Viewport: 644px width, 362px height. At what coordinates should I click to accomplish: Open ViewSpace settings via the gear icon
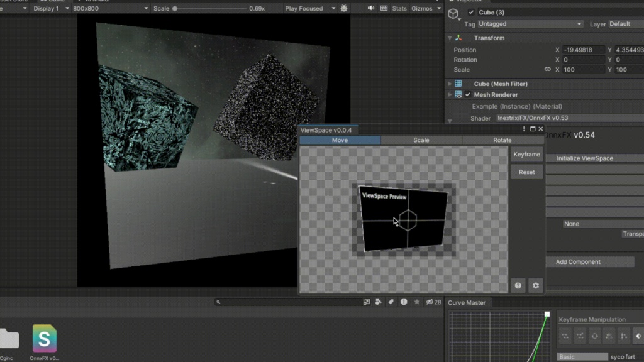point(535,285)
